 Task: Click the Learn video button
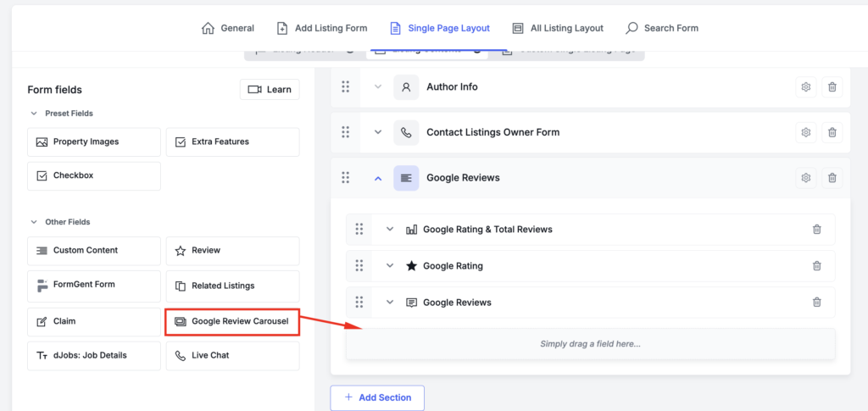click(270, 90)
